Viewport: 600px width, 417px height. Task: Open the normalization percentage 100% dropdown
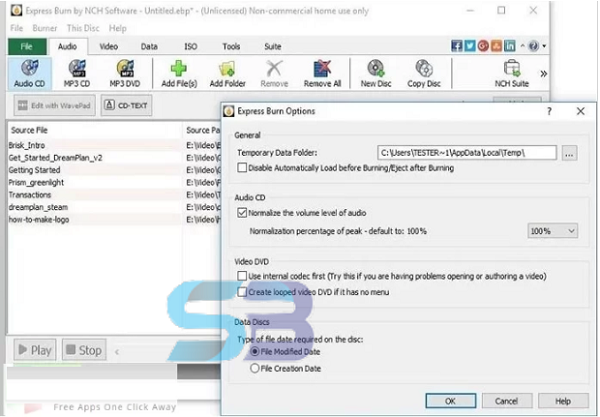[553, 231]
